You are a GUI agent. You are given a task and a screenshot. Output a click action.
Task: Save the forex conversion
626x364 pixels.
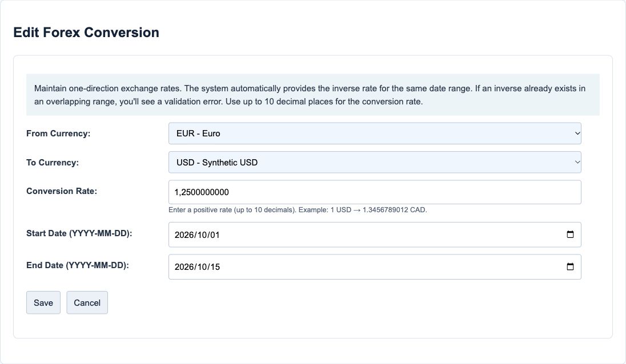(x=43, y=302)
